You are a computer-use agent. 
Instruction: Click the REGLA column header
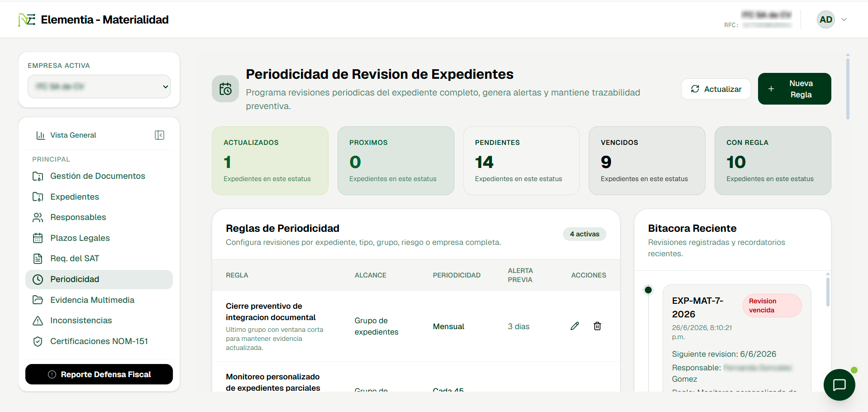(237, 275)
